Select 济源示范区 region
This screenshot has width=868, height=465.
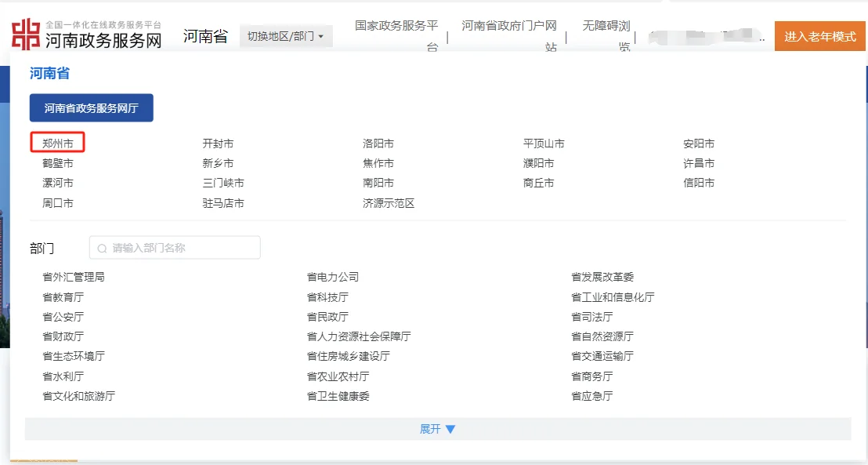[x=389, y=203]
